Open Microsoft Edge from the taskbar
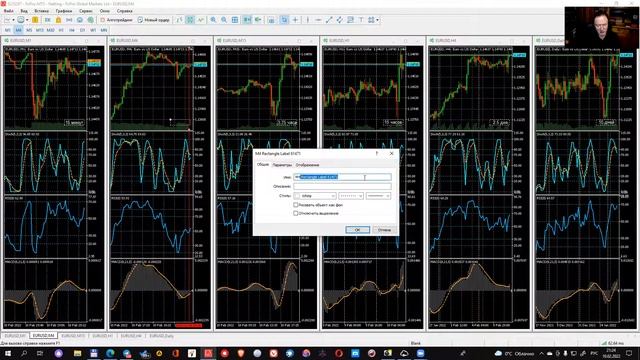 coord(110,353)
